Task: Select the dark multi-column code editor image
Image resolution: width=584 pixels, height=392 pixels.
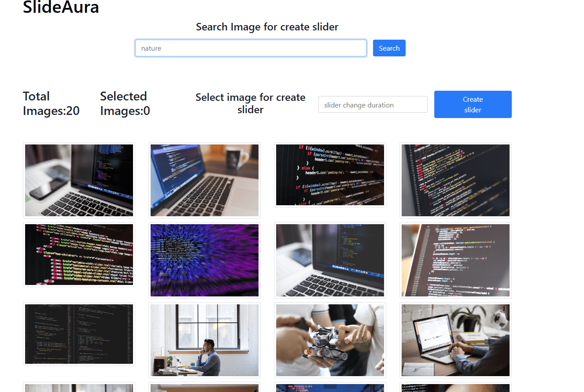Action: (x=79, y=334)
